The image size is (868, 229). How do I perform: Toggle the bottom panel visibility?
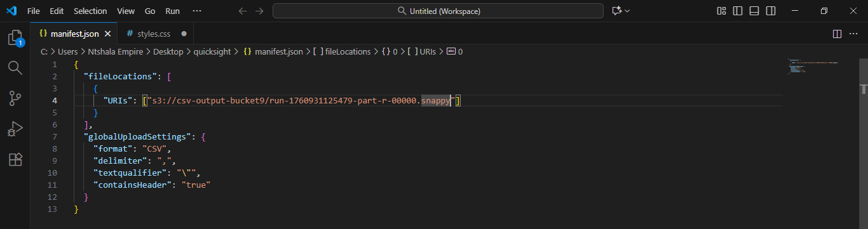click(754, 11)
